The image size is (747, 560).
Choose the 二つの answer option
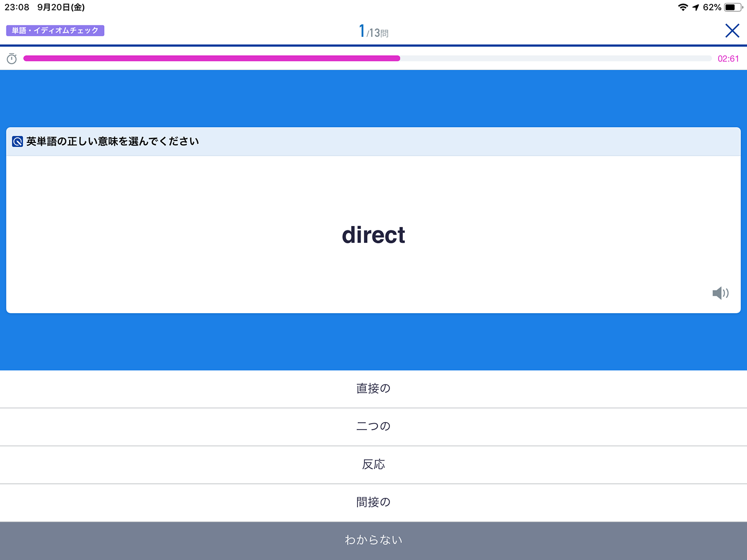pos(373,427)
